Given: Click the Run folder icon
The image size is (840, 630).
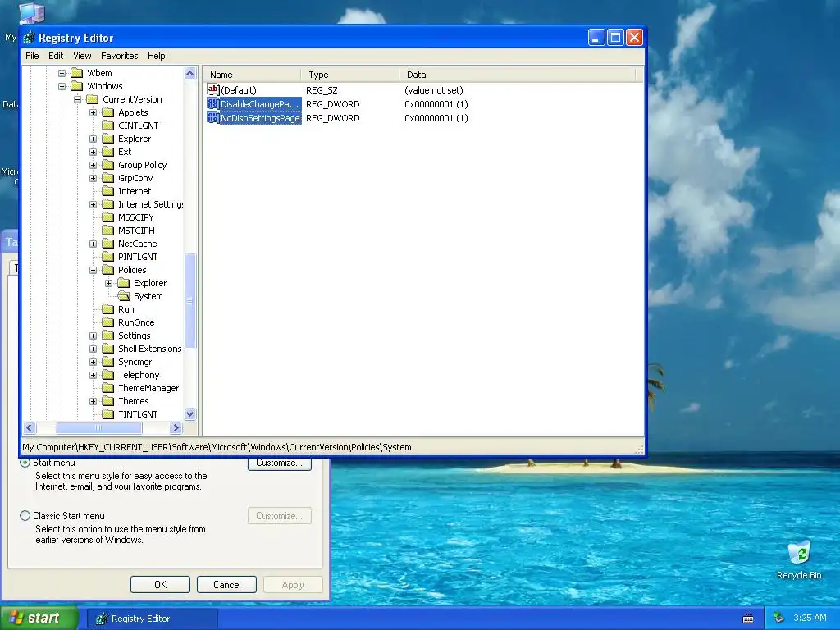Looking at the screenshot, I should coord(108,309).
